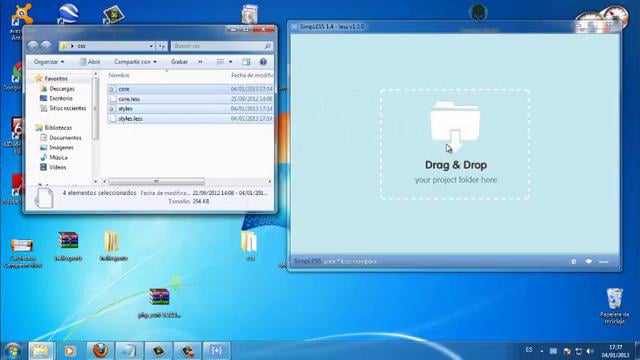This screenshot has height=360, width=640.
Task: Click the 4 elementos seleccionados details text
Action: [99, 193]
